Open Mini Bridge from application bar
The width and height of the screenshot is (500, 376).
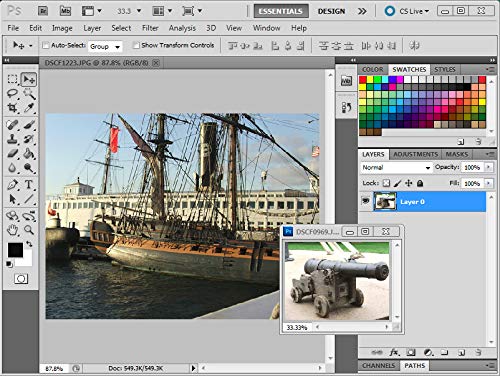65,11
